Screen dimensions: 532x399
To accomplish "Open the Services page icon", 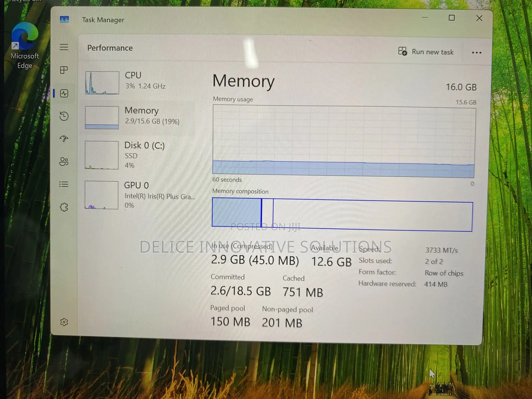I will pyautogui.click(x=64, y=207).
